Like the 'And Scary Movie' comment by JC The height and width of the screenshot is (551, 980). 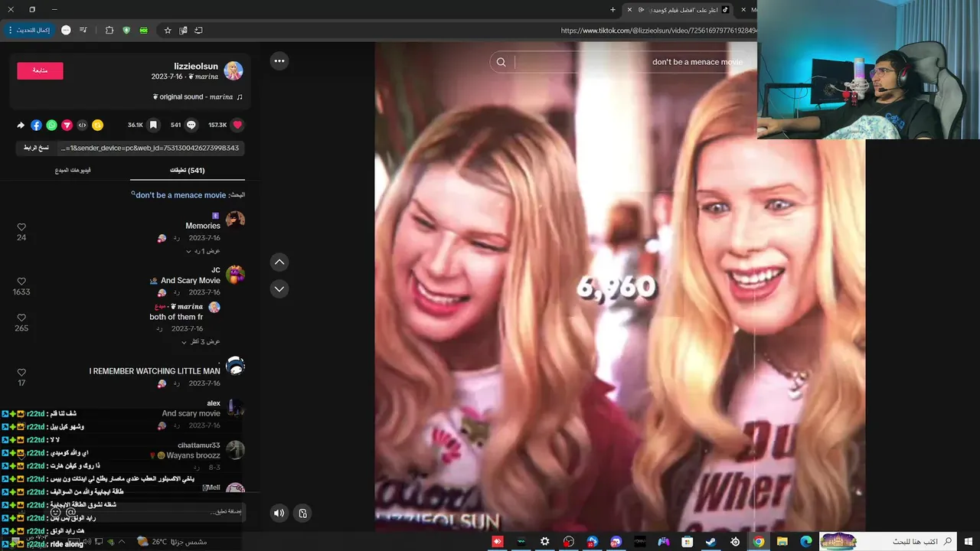coord(21,282)
